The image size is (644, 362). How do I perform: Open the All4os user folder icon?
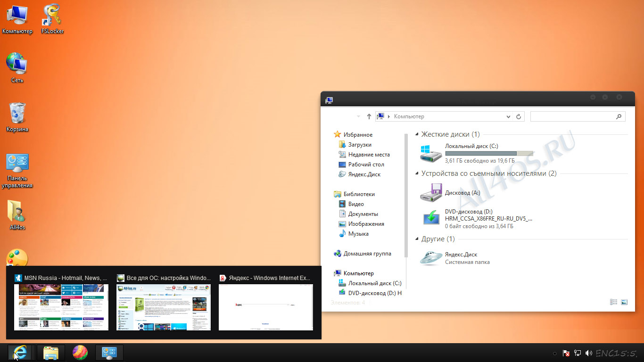[x=17, y=215]
